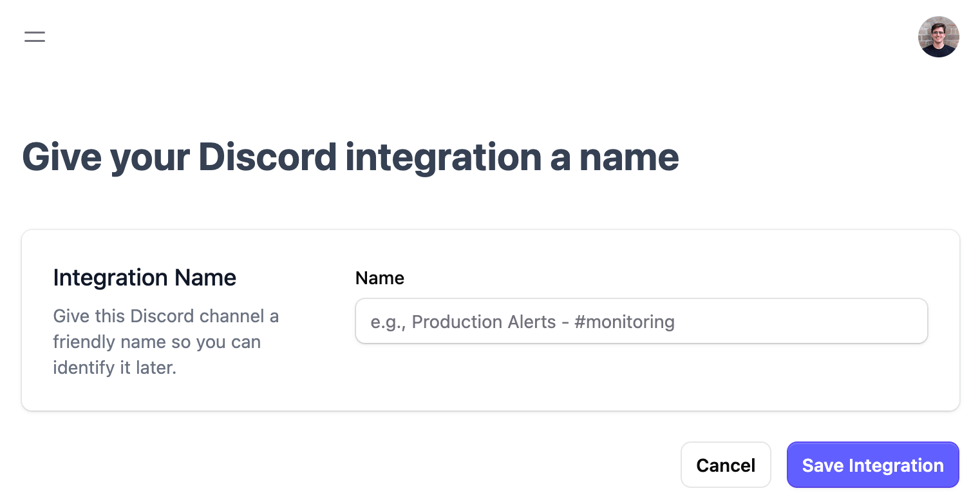Cancel naming the Discord integration
Viewport: 980px width, 504px height.
click(x=726, y=465)
